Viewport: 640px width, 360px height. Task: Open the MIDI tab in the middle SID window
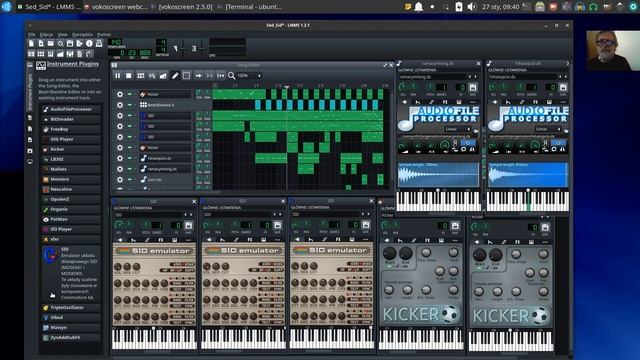tap(264, 240)
